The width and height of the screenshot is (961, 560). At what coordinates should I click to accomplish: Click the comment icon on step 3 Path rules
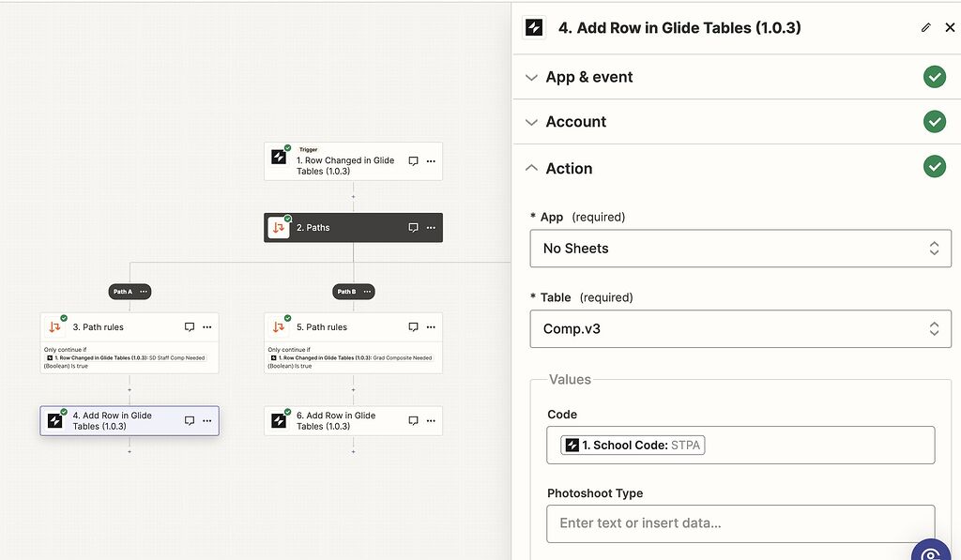pos(189,326)
